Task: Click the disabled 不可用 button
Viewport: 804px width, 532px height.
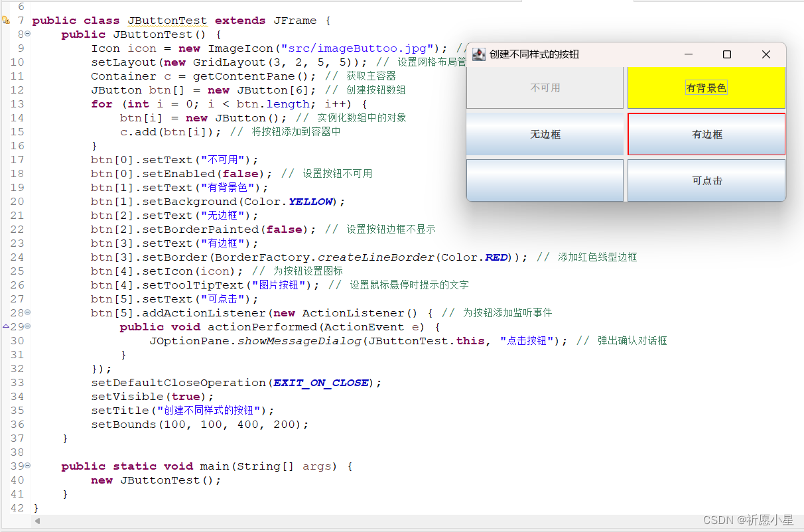Action: point(544,87)
